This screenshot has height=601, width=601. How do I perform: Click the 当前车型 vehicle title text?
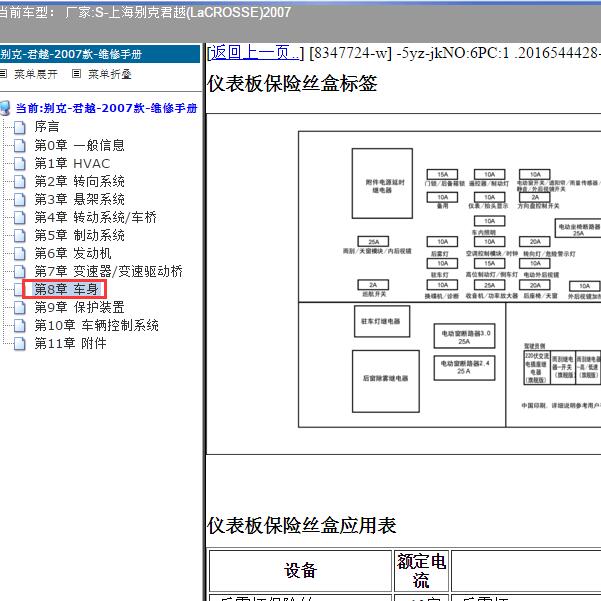click(x=145, y=13)
